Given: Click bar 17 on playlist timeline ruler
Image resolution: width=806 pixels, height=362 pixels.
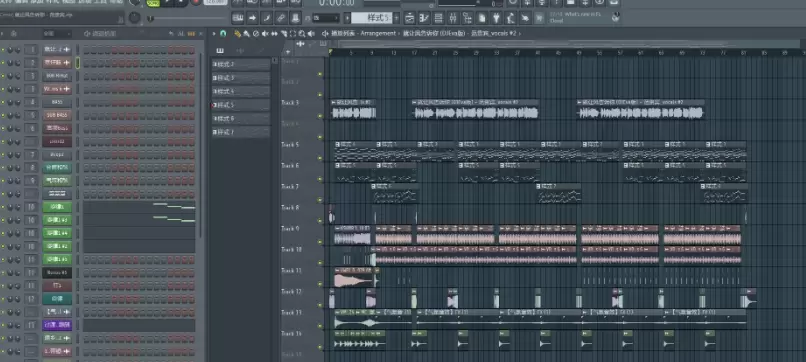Looking at the screenshot, I should 413,52.
